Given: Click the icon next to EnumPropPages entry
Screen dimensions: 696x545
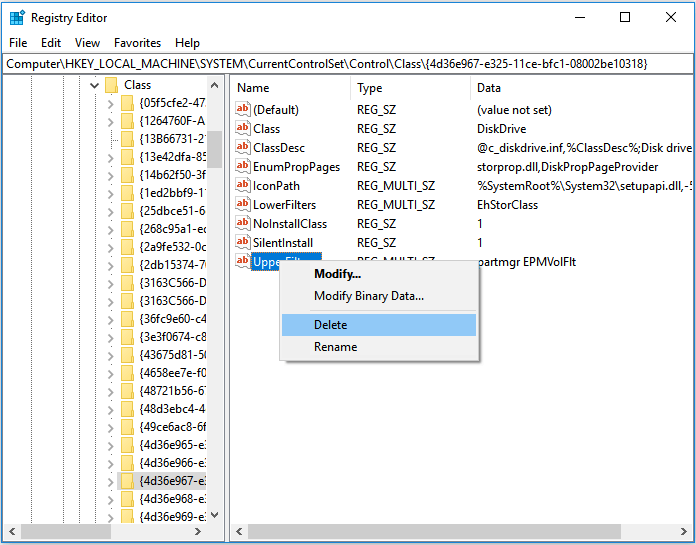Looking at the screenshot, I should [242, 166].
